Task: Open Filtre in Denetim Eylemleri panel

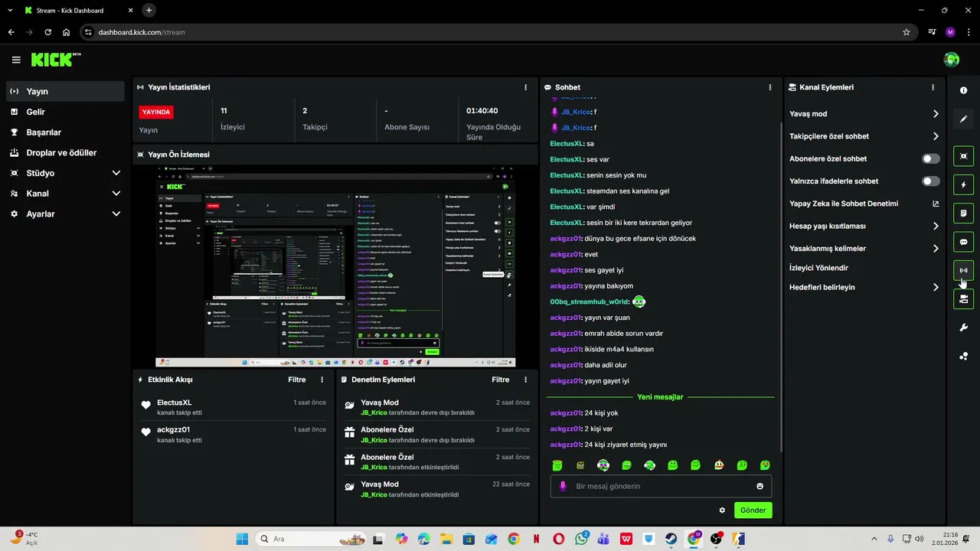Action: (500, 380)
